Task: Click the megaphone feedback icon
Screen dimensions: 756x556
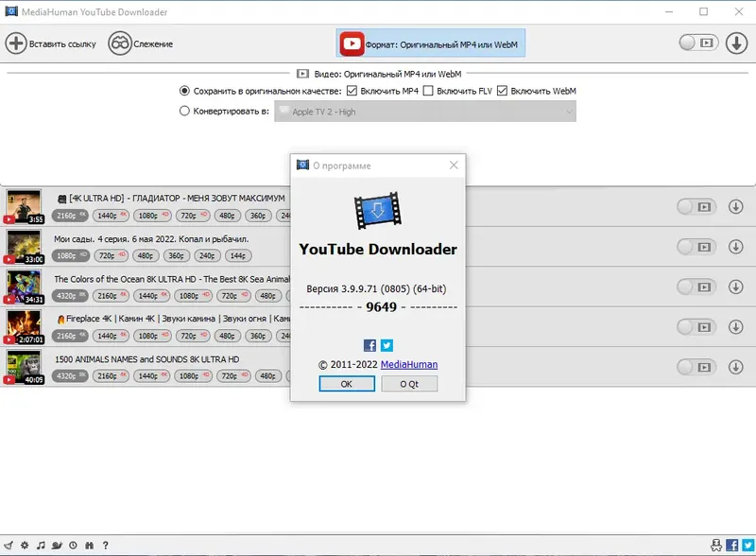Action: point(9,546)
